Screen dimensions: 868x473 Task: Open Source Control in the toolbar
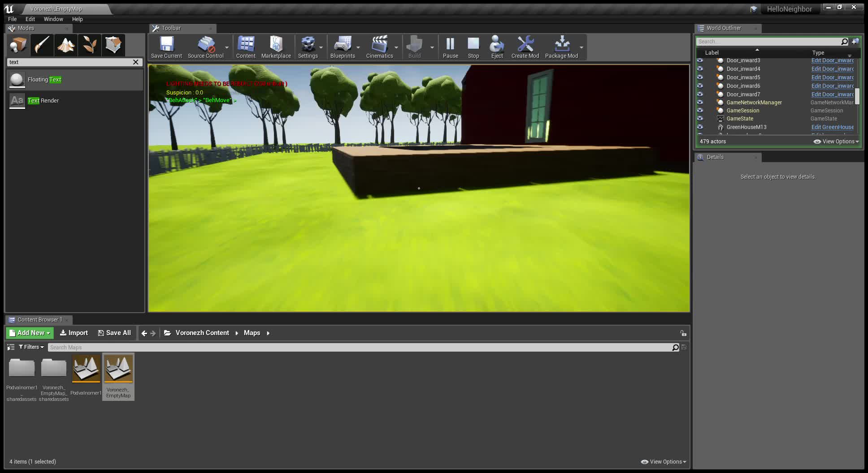pos(205,47)
